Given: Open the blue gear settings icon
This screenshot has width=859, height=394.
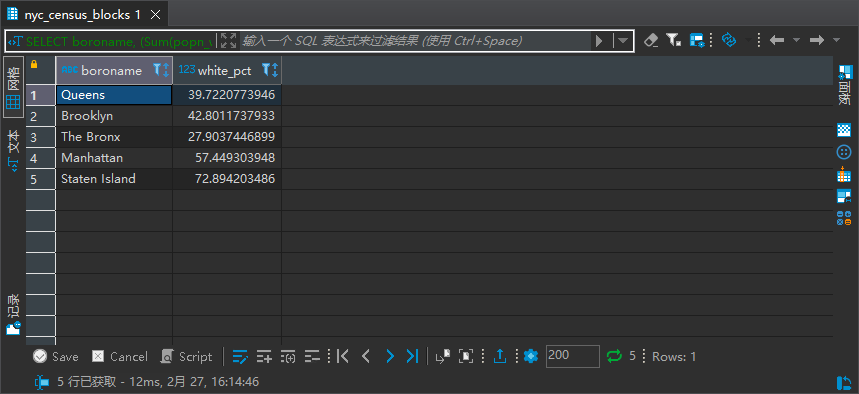Looking at the screenshot, I should point(530,356).
